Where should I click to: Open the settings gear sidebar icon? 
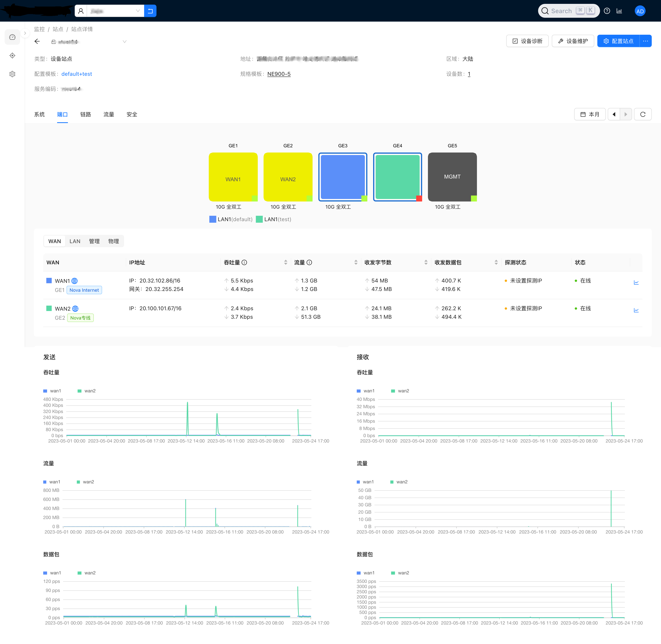tap(13, 74)
